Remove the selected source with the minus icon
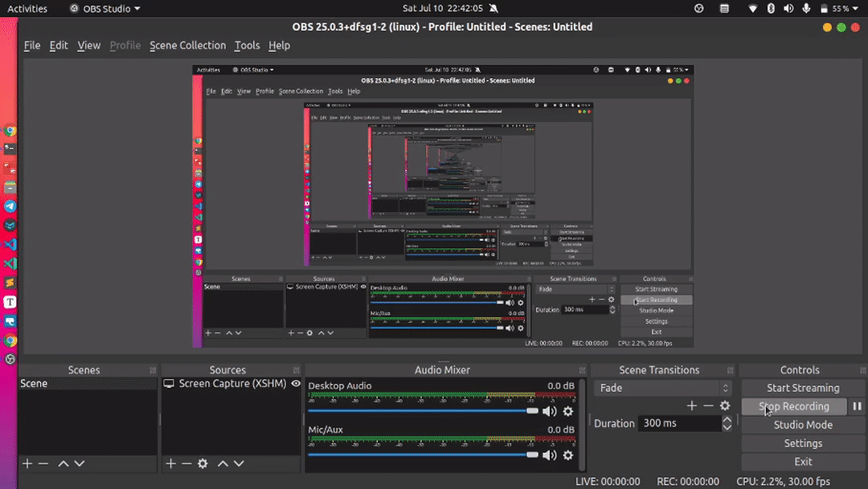868x489 pixels. 186,463
